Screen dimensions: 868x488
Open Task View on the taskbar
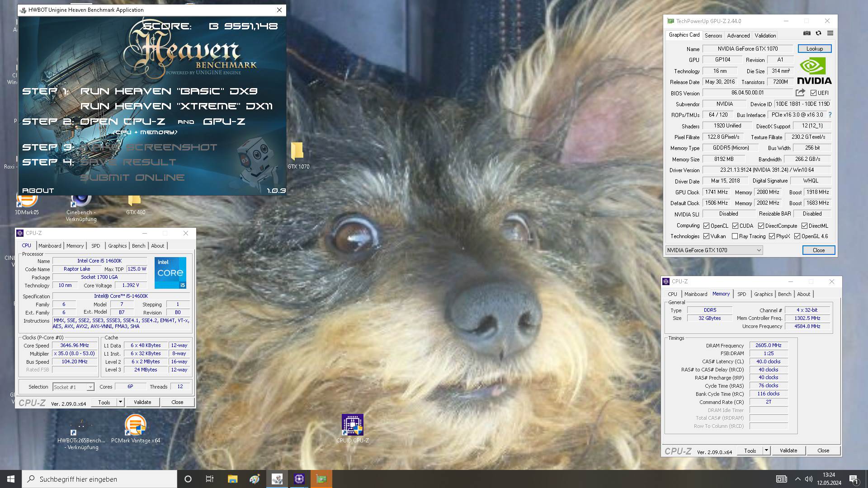210,479
